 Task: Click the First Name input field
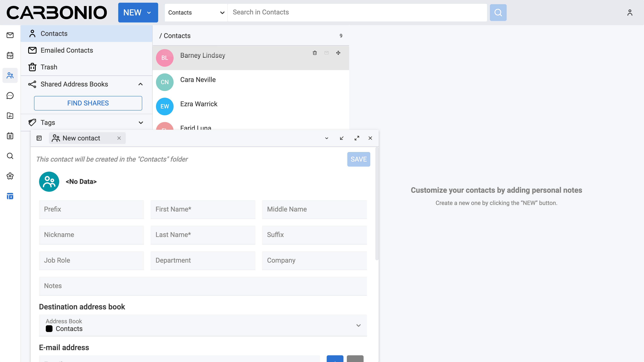click(x=203, y=209)
